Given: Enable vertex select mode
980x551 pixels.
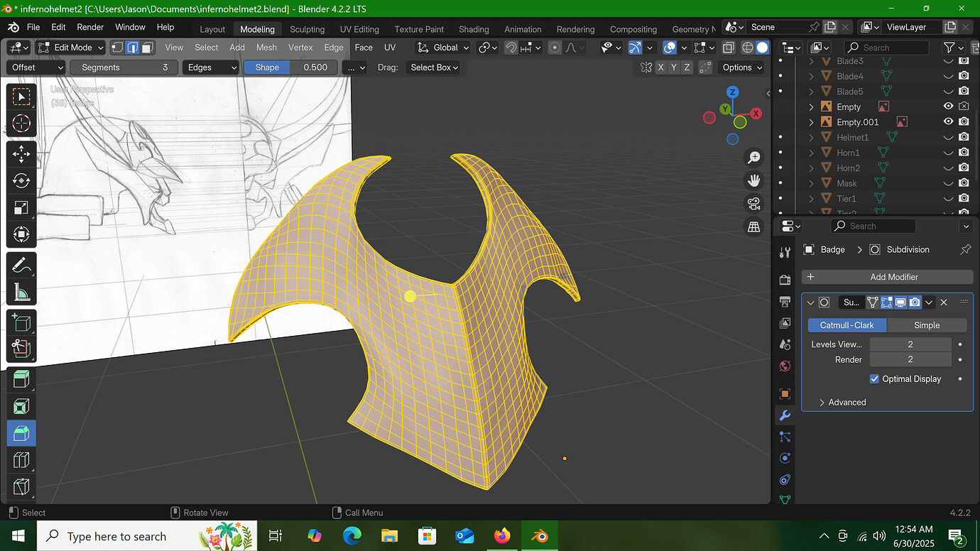Looking at the screenshot, I should pos(117,48).
